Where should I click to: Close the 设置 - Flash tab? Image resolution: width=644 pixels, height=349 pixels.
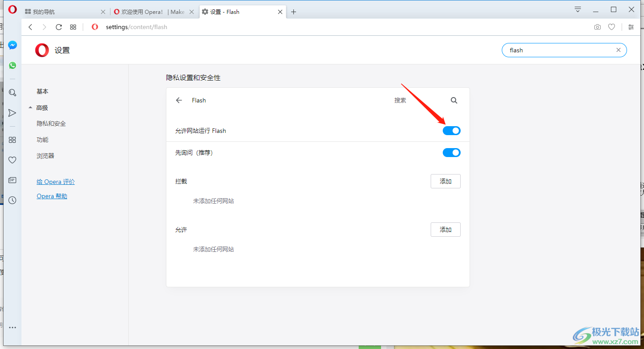click(280, 12)
